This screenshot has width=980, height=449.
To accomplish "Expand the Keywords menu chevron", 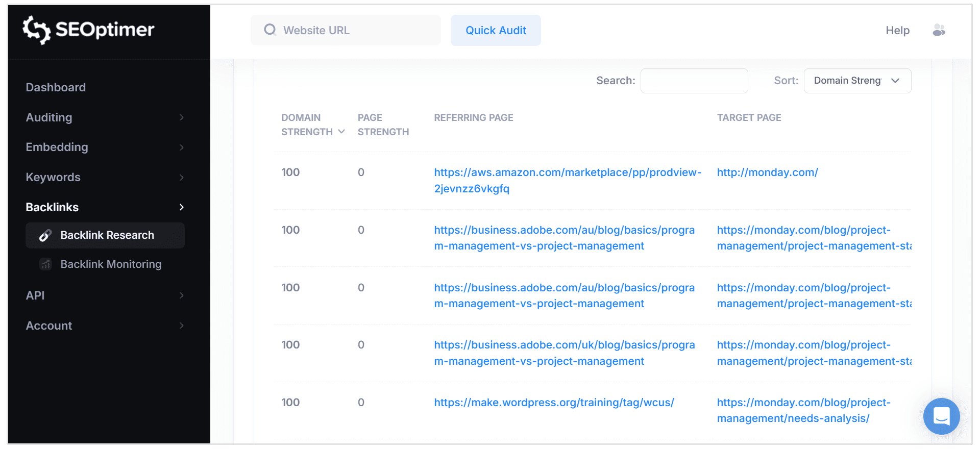I will click(x=181, y=178).
